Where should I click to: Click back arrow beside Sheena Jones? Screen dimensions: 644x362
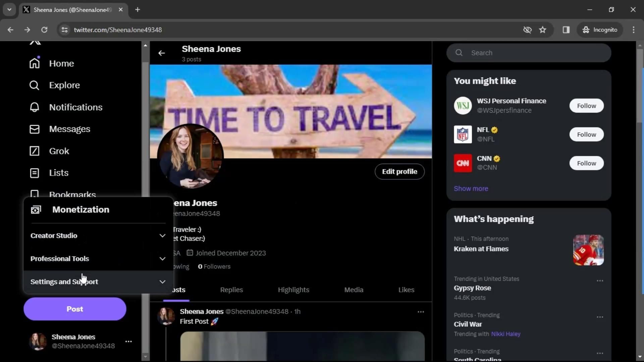[x=162, y=53]
